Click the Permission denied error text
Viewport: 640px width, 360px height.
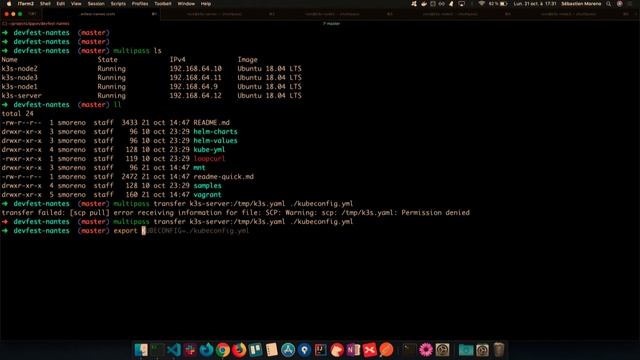click(x=436, y=212)
